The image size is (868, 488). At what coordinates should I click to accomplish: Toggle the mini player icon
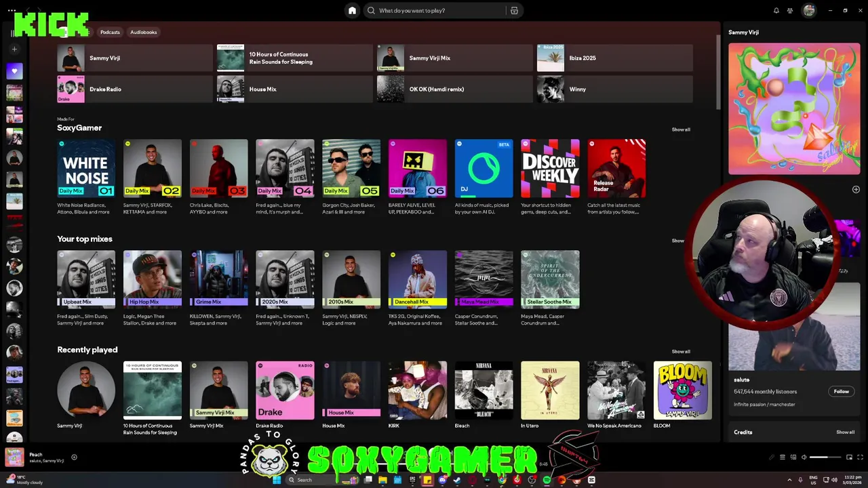click(x=850, y=457)
